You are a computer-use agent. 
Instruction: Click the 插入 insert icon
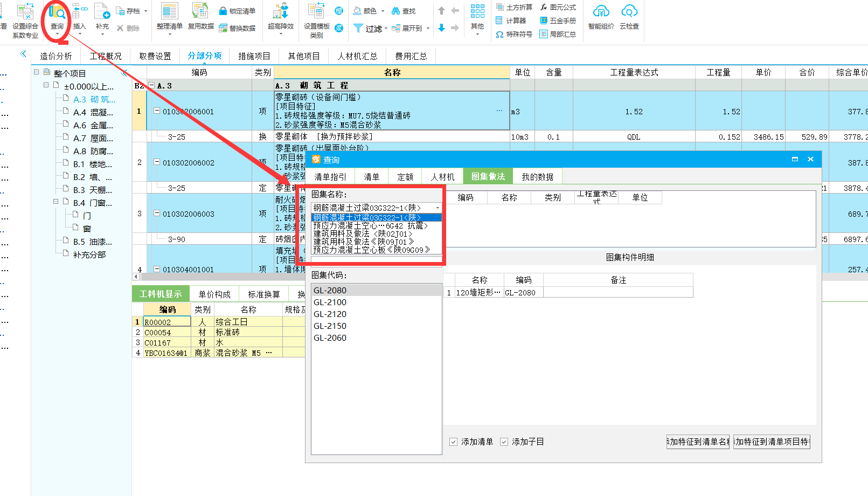pos(80,11)
